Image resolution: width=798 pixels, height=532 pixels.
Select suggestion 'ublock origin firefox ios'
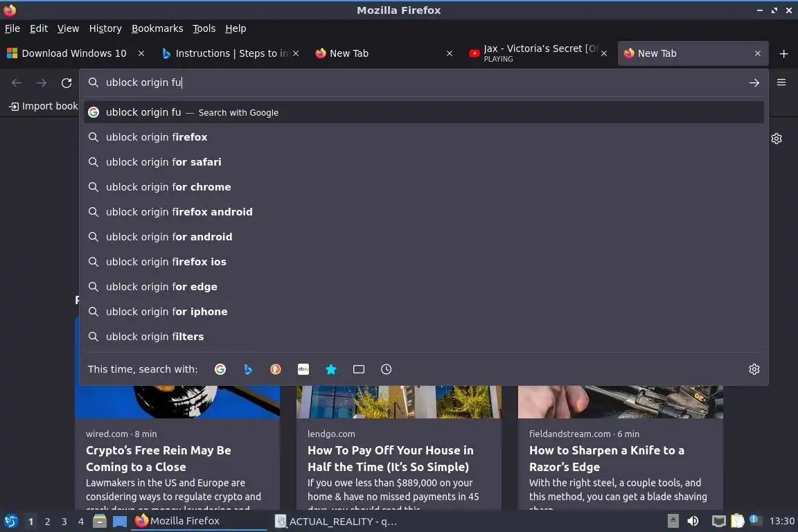click(423, 262)
